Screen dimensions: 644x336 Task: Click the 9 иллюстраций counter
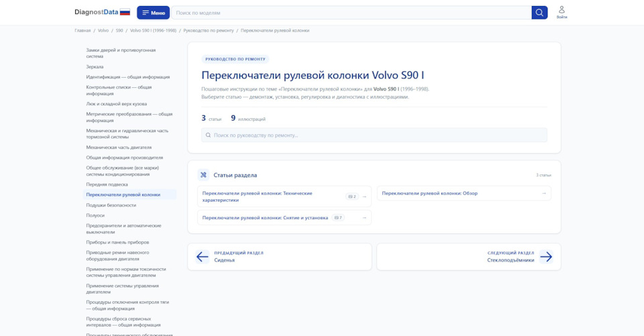[x=248, y=118]
